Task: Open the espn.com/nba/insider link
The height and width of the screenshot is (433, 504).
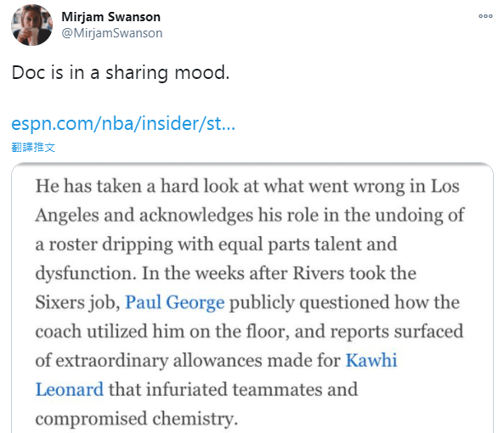Action: [123, 123]
